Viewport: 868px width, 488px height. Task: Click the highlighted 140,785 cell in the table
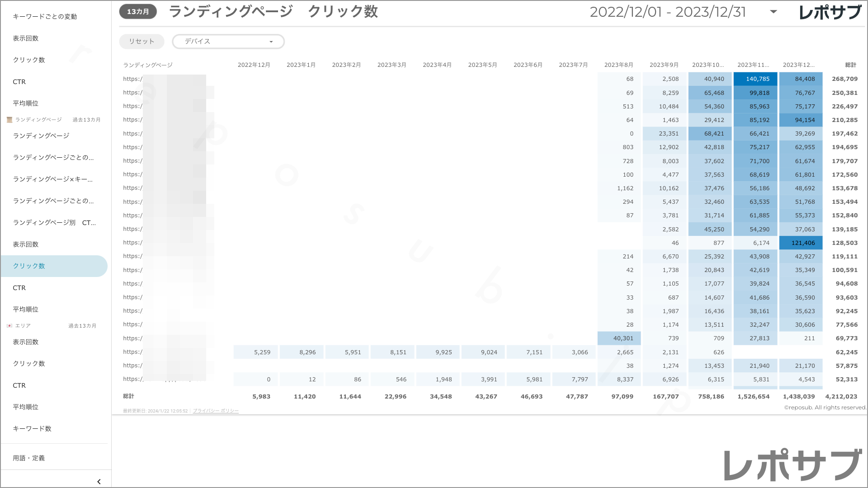tap(755, 79)
